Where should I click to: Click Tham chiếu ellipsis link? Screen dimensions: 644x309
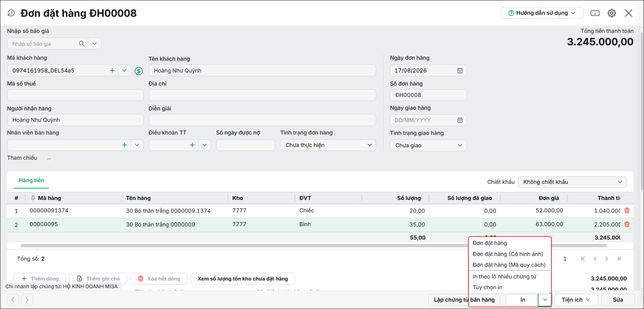[49, 158]
